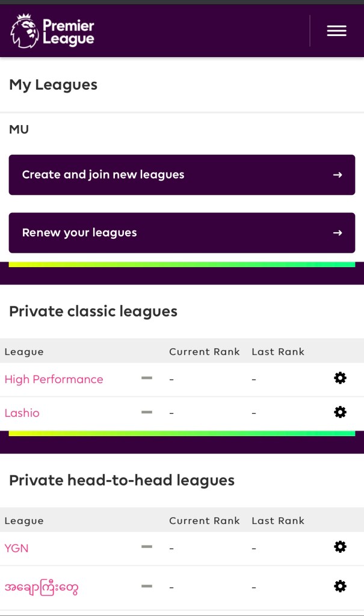Click arrow on Create and join new leagues

pos(338,175)
